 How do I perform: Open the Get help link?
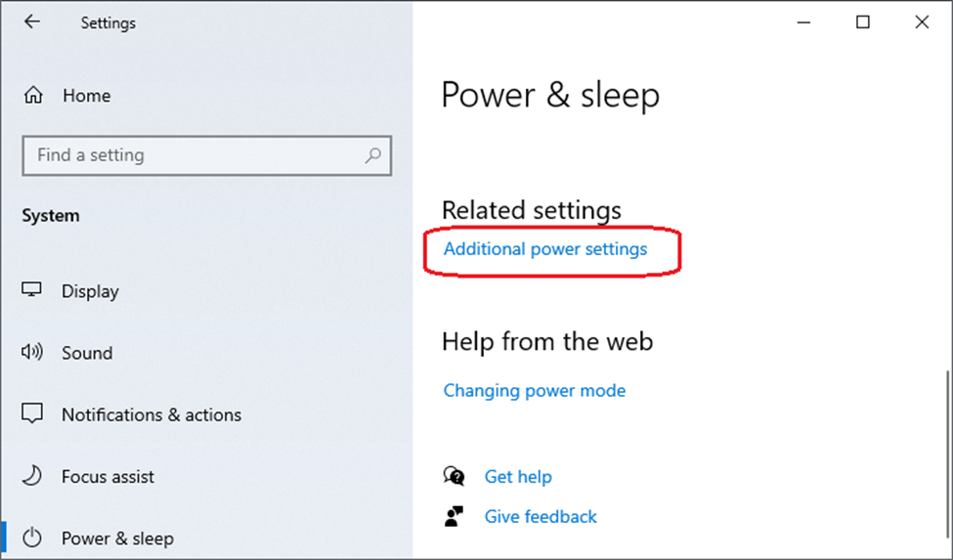click(518, 477)
